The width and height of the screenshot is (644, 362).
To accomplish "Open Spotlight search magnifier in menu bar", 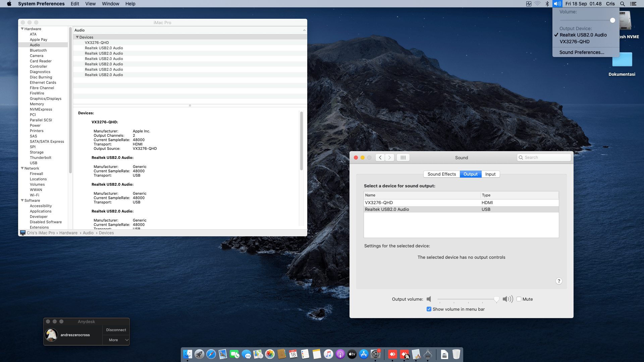I will 623,4.
